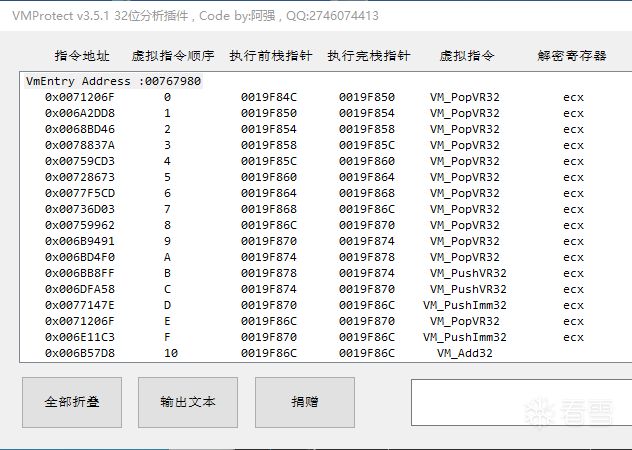Click the 全部折叠 button
Screen dimensions: 632x450
(72, 402)
